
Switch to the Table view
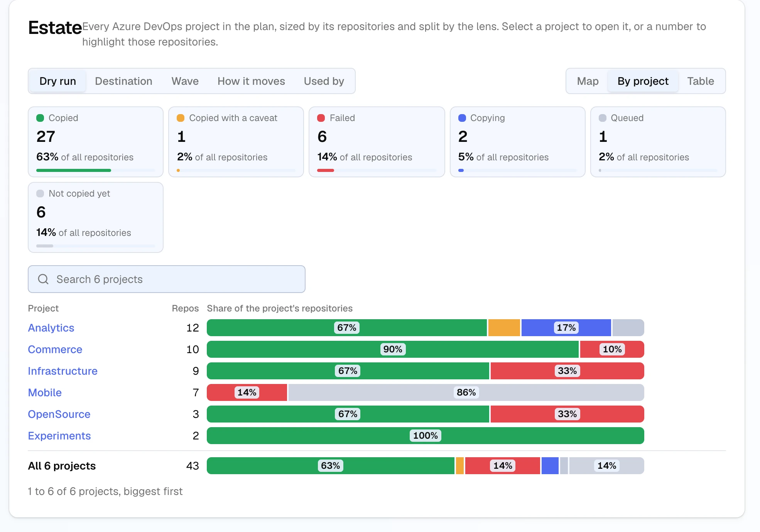click(x=701, y=81)
